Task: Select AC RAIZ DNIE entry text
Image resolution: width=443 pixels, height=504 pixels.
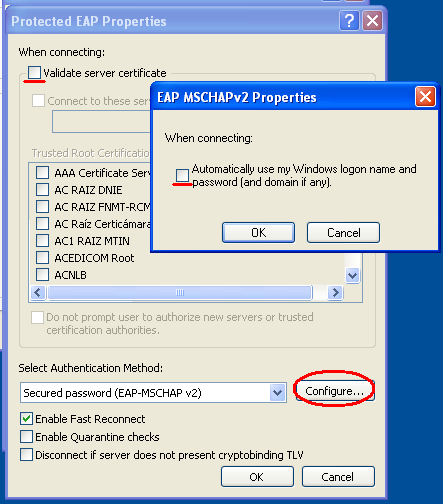Action: click(88, 190)
